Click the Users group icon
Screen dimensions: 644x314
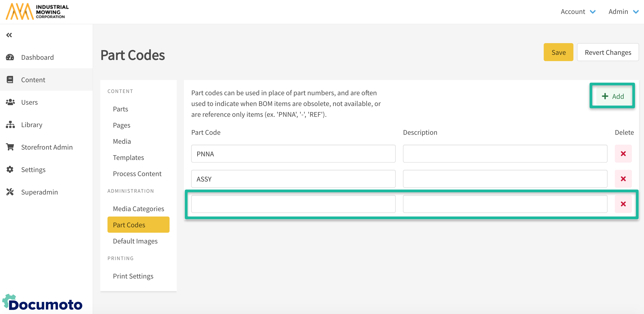tap(10, 102)
